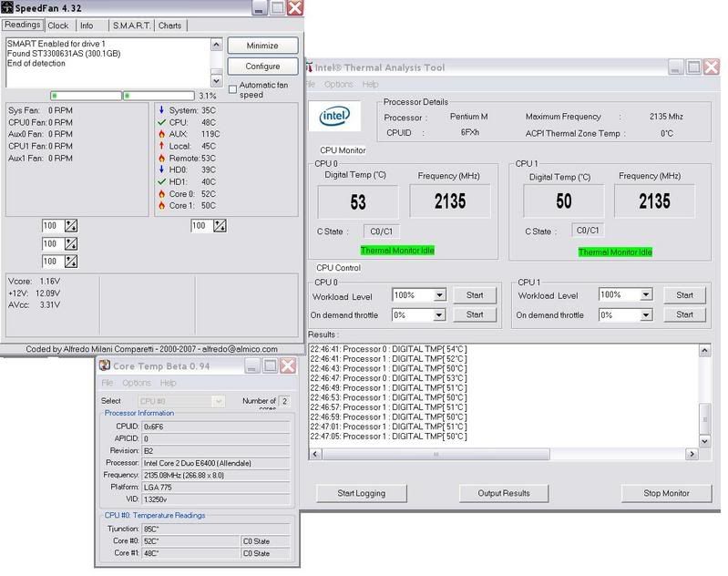The image size is (728, 576).
Task: Open CPU 1 On demand throttle dropdown
Action: [645, 315]
